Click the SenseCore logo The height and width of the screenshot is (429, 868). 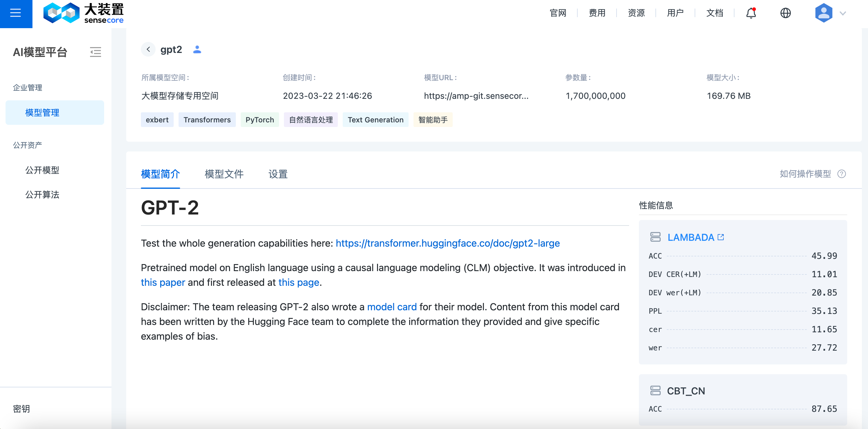[x=84, y=13]
